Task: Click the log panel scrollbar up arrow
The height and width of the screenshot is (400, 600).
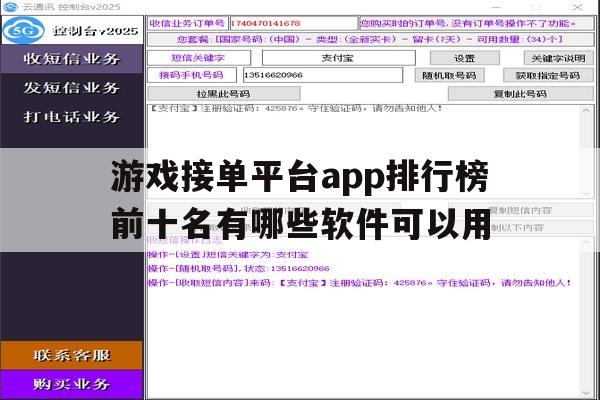Action: [x=586, y=244]
